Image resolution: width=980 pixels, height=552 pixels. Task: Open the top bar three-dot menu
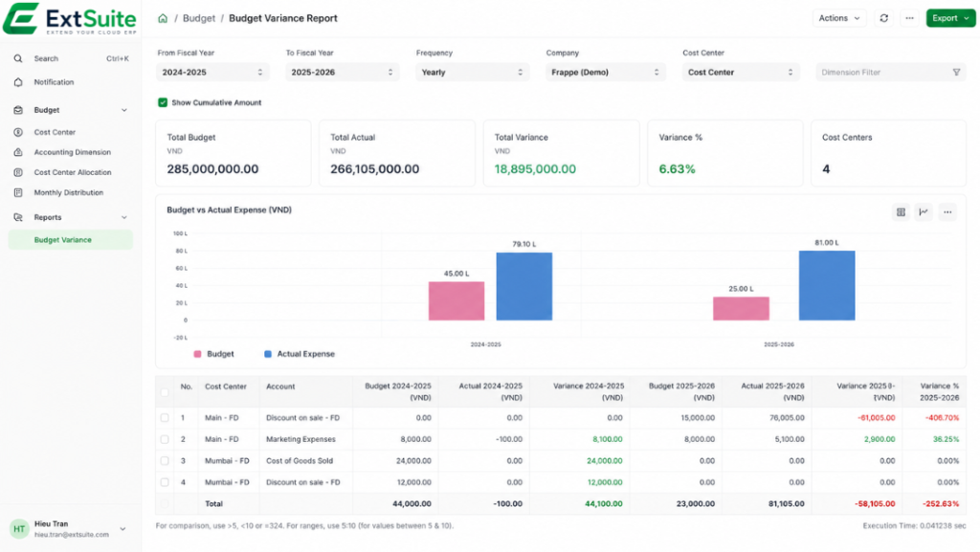pos(909,18)
